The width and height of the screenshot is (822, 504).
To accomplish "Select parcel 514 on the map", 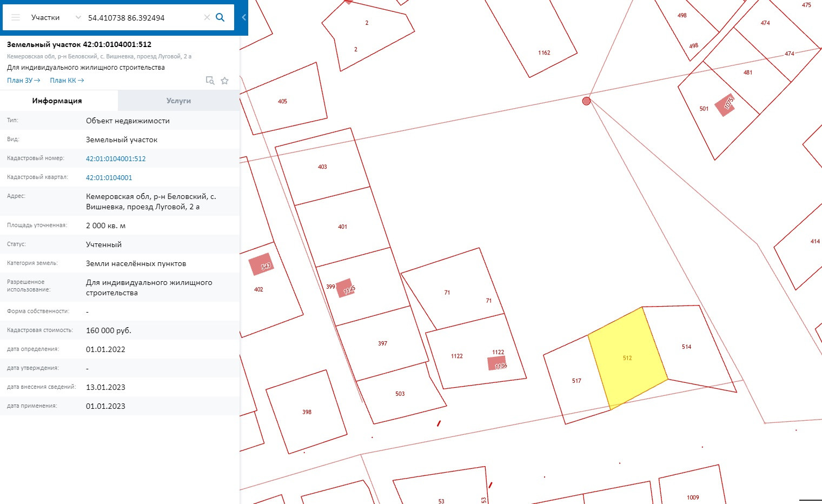I will coord(686,347).
